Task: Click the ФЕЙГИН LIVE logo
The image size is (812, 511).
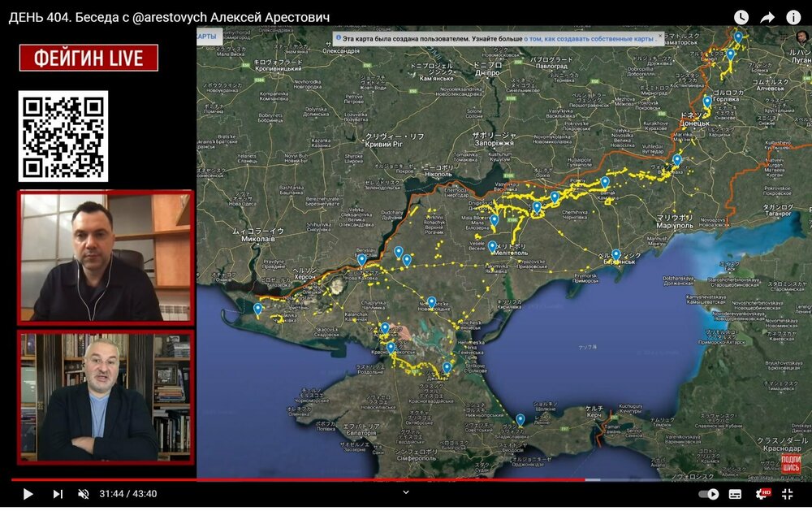Action: point(89,58)
